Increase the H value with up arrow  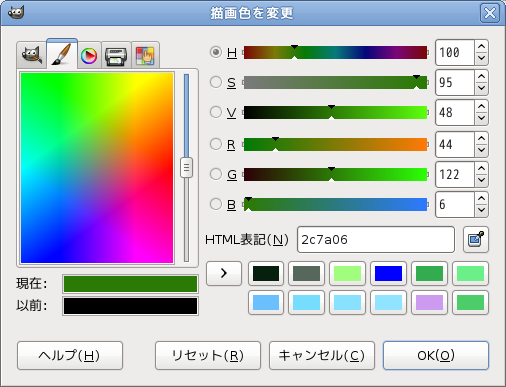coord(481,46)
